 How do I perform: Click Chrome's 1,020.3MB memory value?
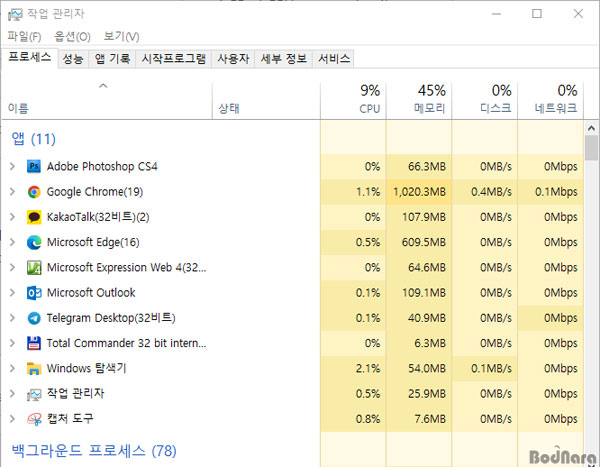(419, 192)
